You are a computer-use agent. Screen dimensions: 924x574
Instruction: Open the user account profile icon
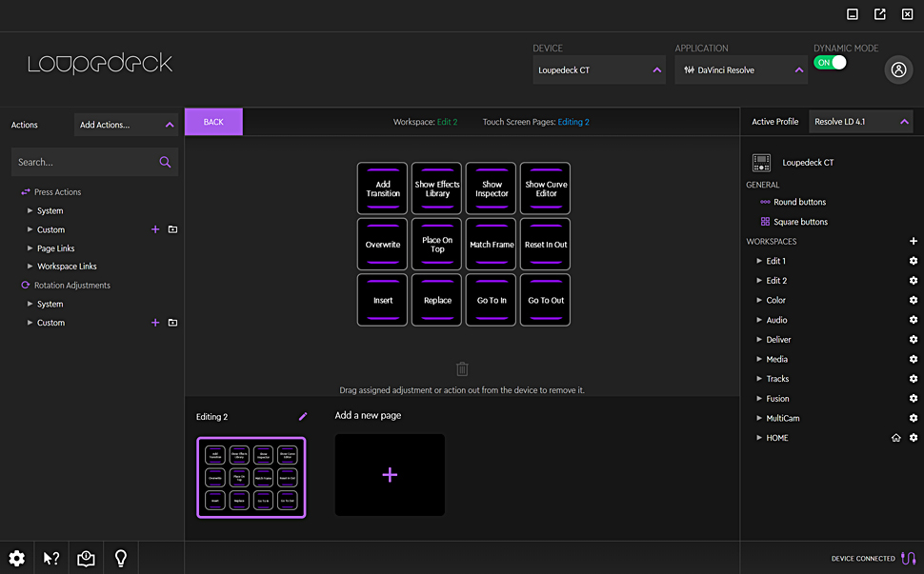click(898, 70)
